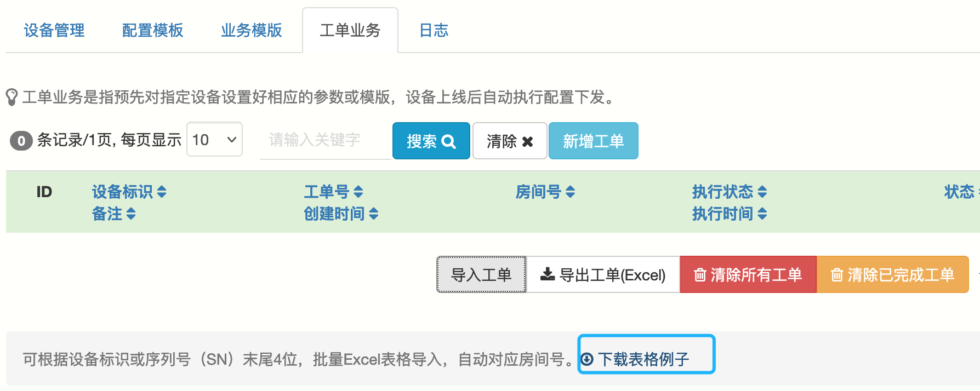Screen dimensions: 980x391
Task: Click the 新增工单 button
Action: [593, 141]
